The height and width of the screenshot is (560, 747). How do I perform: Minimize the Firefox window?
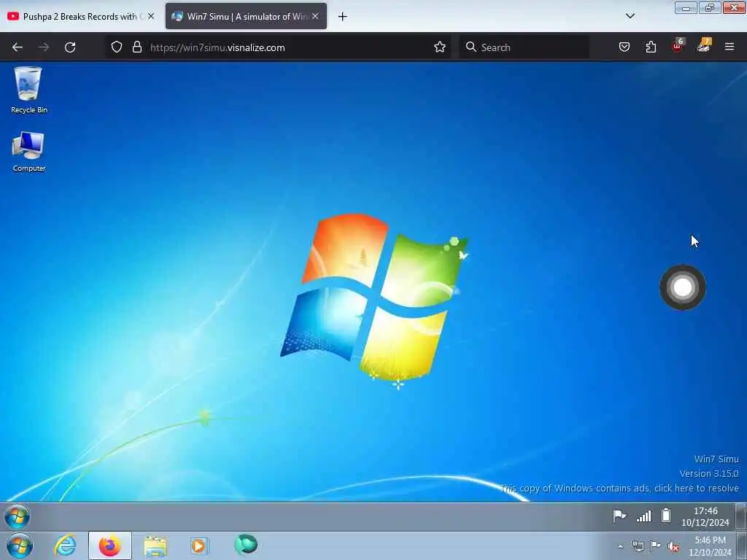686,8
